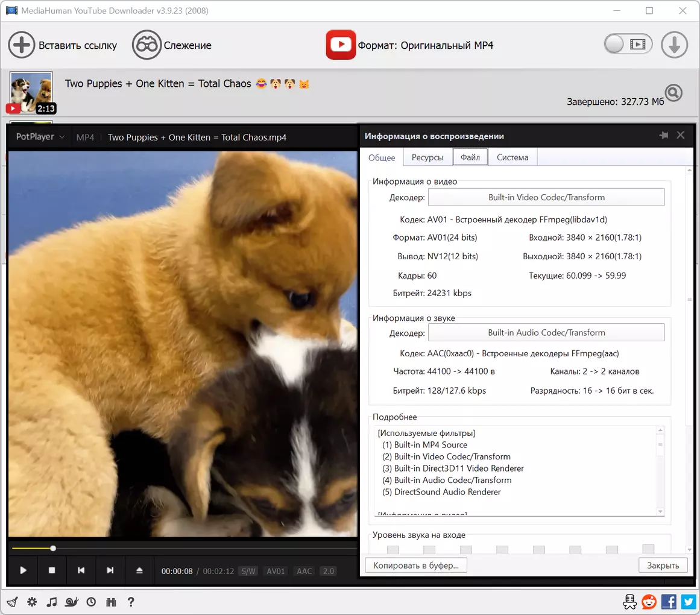This screenshot has height=615, width=700.
Task: Click scroll-up arrow in Подробнее list
Action: tap(660, 430)
